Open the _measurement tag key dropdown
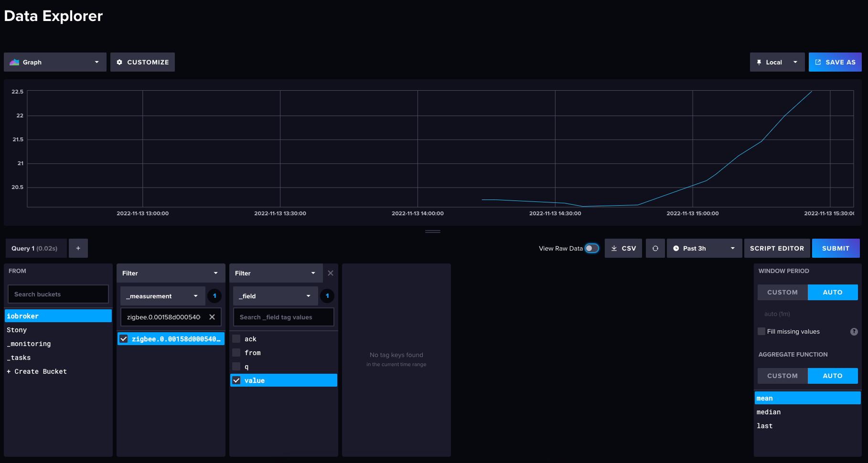868x463 pixels. click(162, 296)
